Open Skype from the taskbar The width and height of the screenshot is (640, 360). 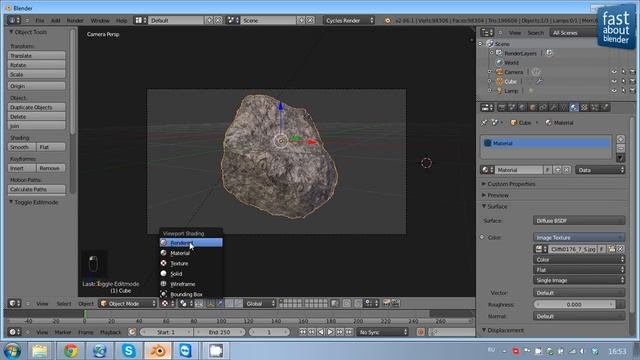click(x=129, y=351)
